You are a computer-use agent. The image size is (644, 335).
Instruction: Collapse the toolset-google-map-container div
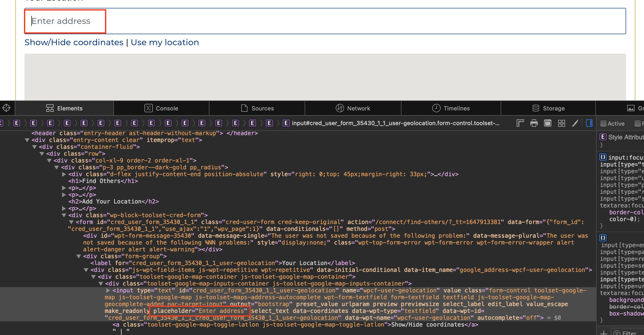[93, 277]
